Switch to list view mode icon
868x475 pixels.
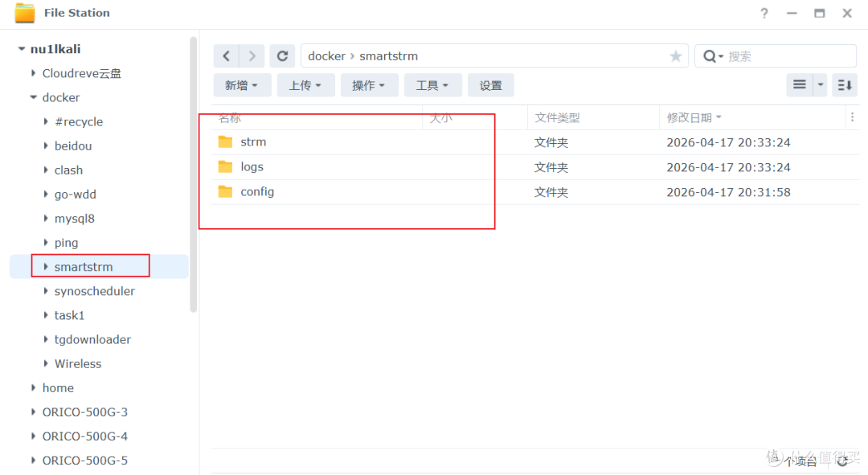tap(800, 84)
